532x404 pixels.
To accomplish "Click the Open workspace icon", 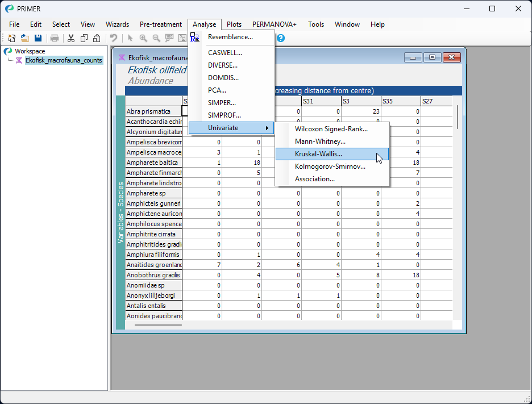I will [24, 38].
